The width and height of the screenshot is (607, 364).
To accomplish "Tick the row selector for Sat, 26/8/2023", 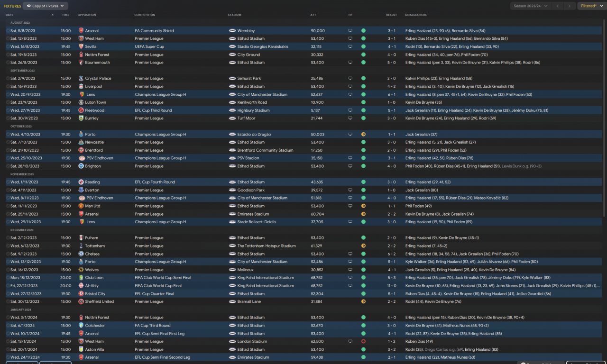I will 8,63.
